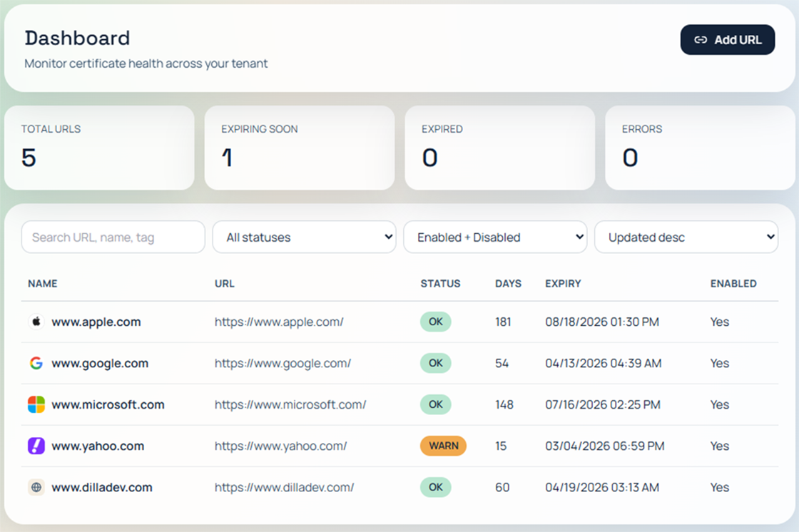Viewport: 799px width, 532px height.
Task: Click the Microsoft logo icon in its row
Action: pos(36,404)
